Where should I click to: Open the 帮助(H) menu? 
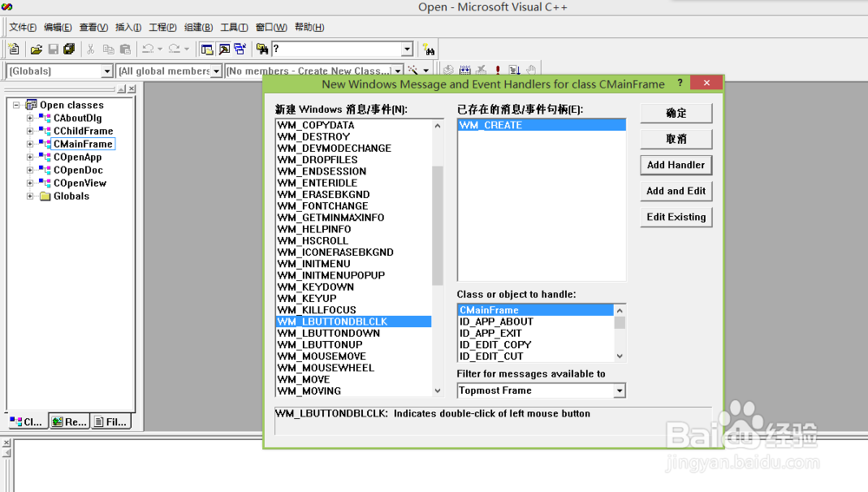[310, 27]
